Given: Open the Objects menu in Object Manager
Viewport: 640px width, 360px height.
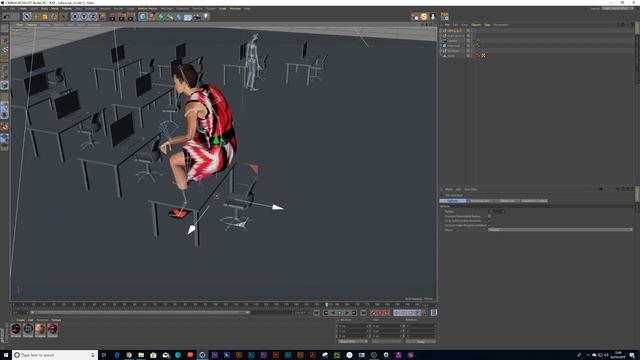Looking at the screenshot, I should pyautogui.click(x=476, y=25).
